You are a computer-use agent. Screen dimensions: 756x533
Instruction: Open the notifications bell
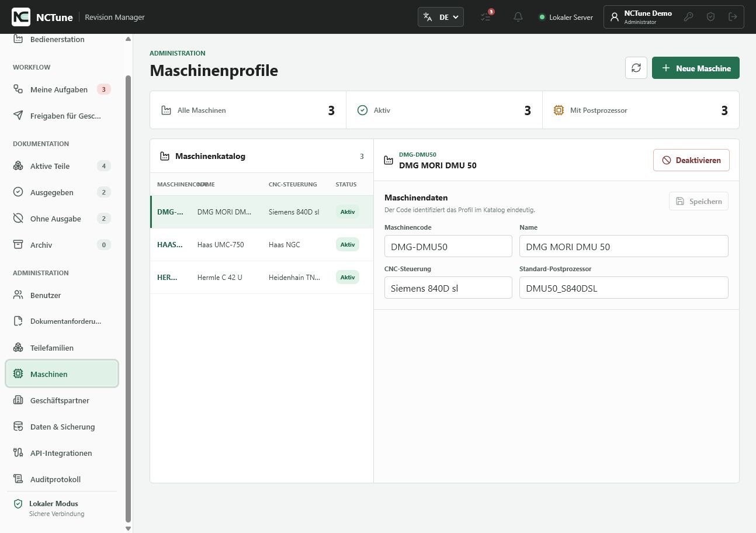click(x=518, y=17)
